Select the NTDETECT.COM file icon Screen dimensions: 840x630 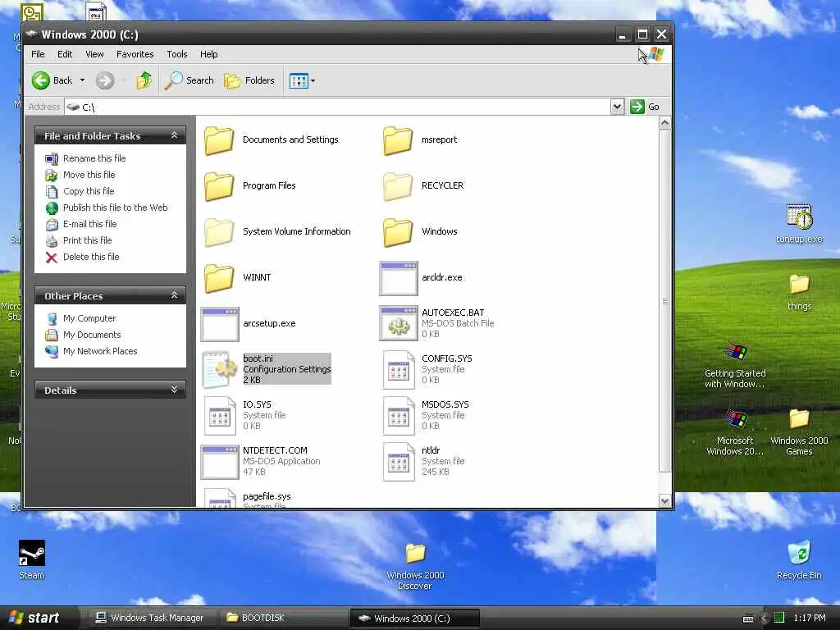tap(219, 462)
